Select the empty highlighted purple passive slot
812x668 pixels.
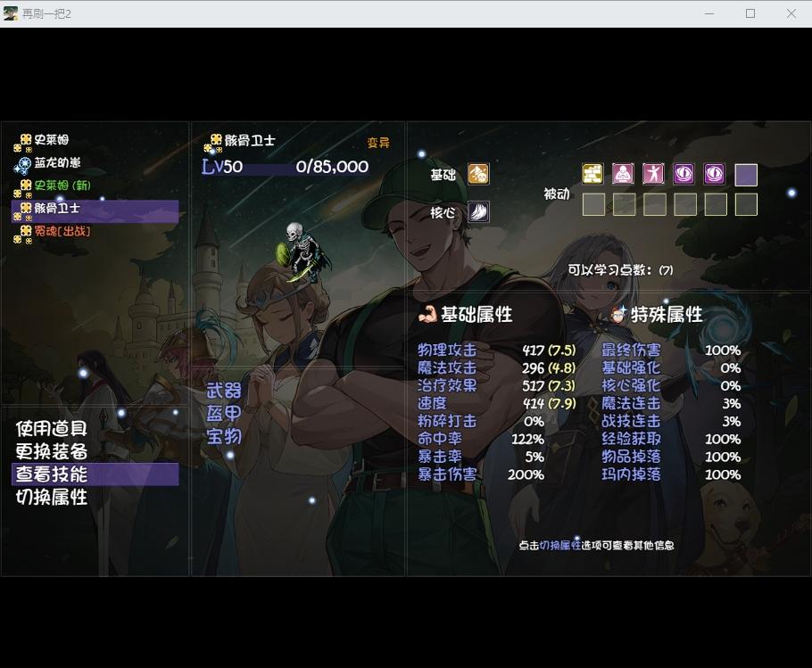[x=746, y=175]
